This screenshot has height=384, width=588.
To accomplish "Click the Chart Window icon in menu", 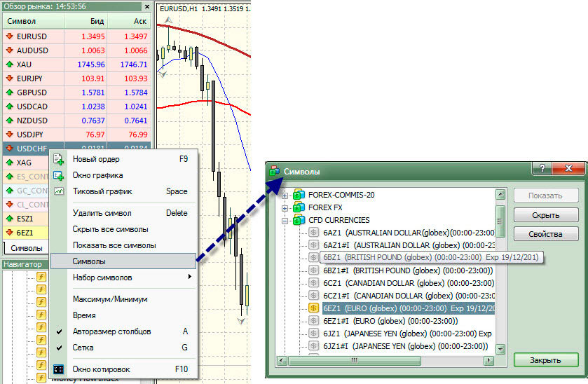I will click(x=59, y=175).
